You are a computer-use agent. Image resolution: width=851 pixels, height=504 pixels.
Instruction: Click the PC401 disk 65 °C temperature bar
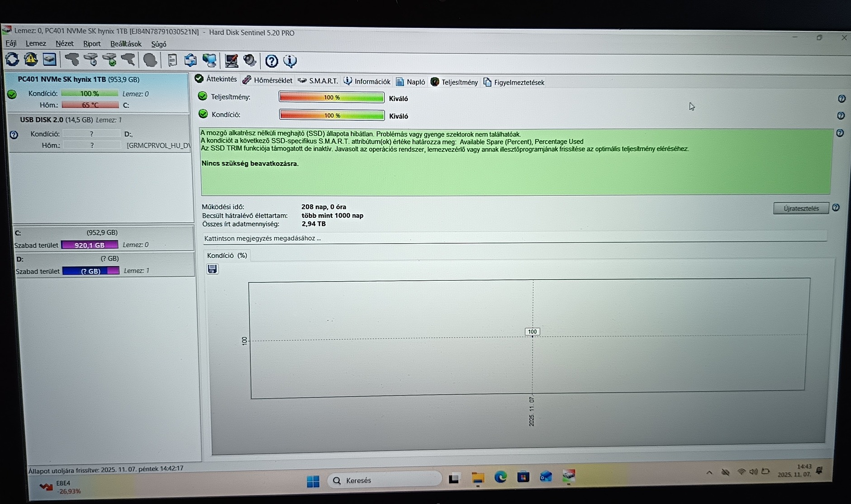(90, 105)
